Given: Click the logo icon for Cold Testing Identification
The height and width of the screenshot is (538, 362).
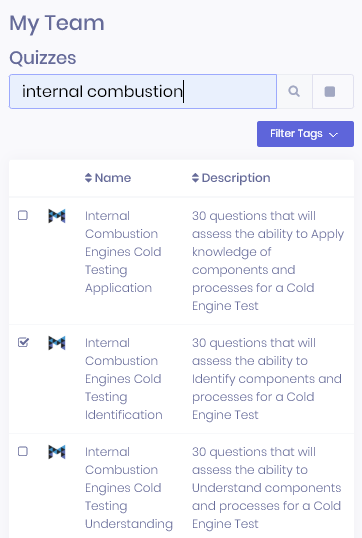Looking at the screenshot, I should click(57, 343).
